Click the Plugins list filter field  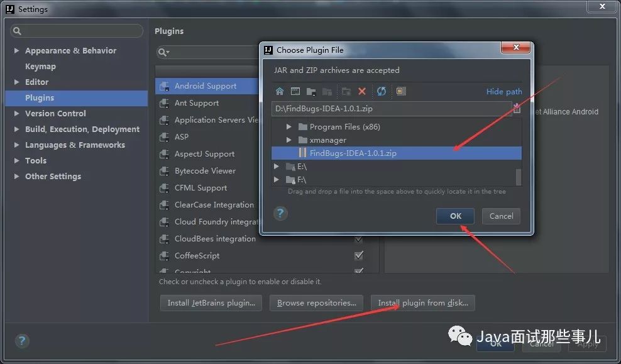pyautogui.click(x=208, y=52)
